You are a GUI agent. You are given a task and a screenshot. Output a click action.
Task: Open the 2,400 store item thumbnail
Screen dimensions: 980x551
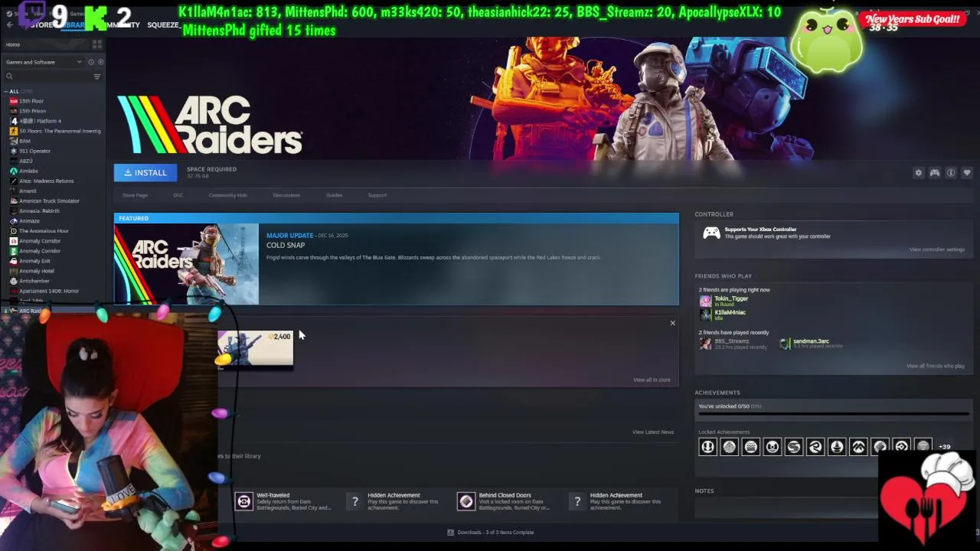(x=255, y=349)
